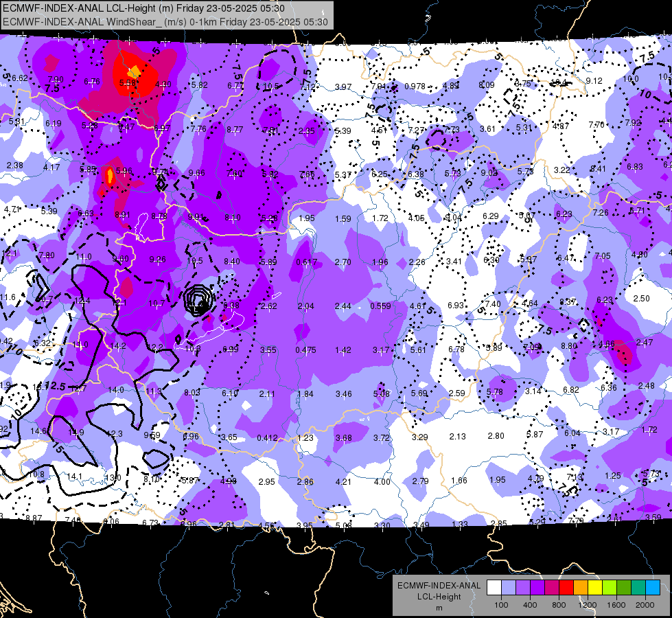
Task: Click the wind shear value 0.412
Action: point(268,438)
